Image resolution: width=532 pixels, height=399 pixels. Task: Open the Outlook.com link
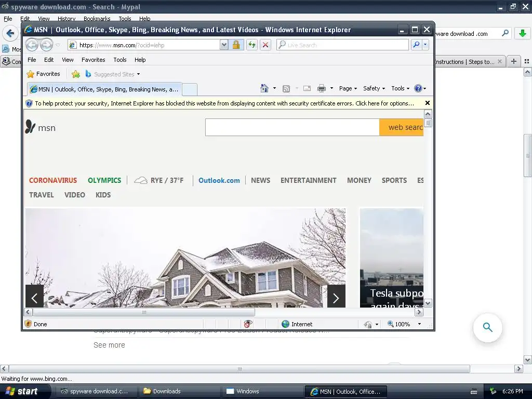tap(219, 180)
